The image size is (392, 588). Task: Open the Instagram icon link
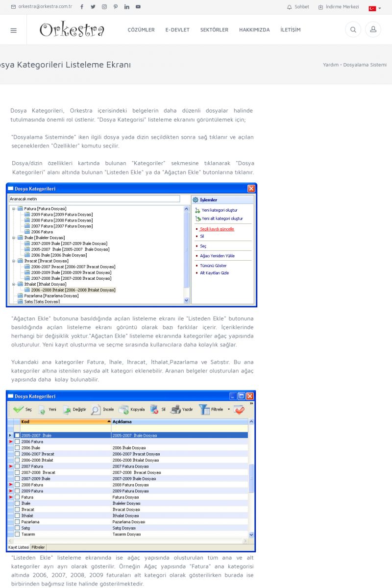coord(104,7)
